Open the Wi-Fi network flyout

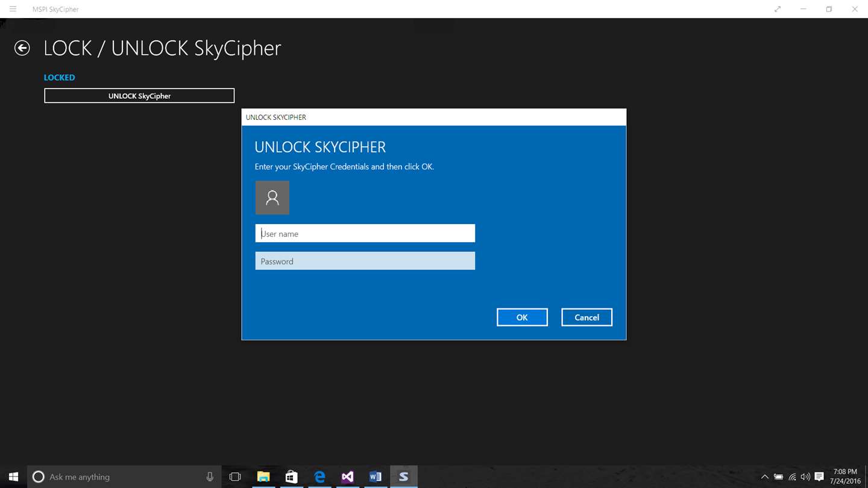tap(792, 477)
